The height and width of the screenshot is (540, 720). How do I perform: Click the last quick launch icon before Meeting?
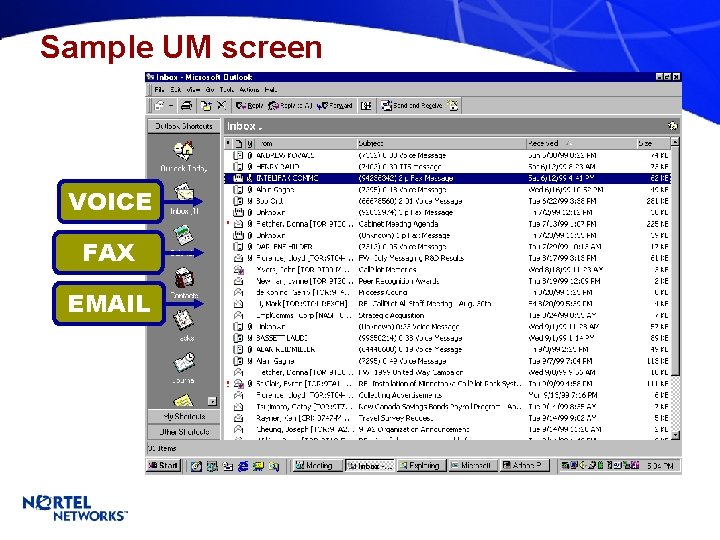274,466
